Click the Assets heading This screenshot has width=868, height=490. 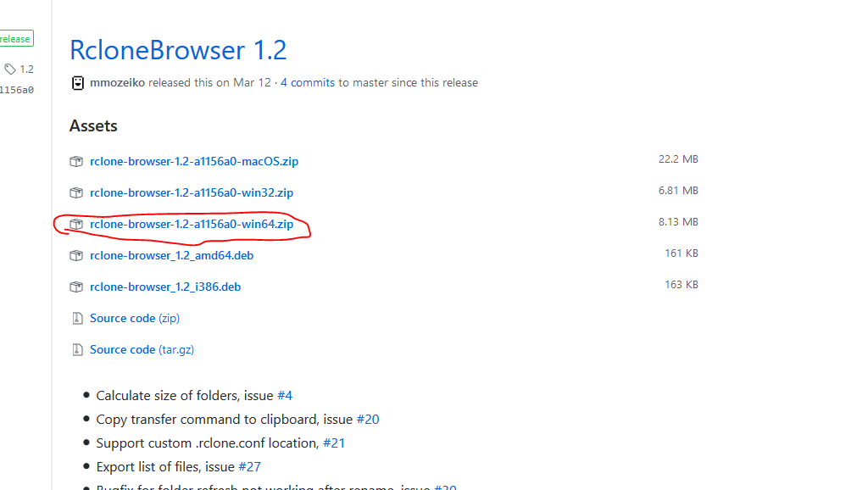point(93,125)
